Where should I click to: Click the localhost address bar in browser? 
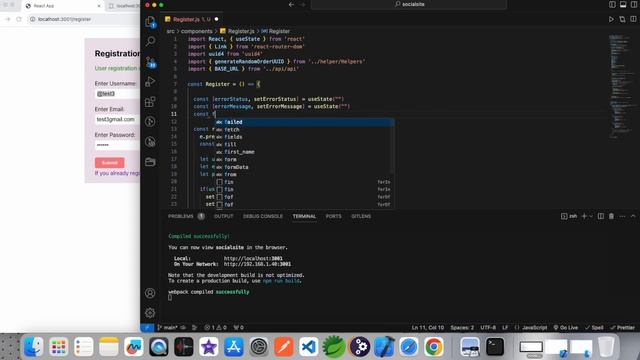pyautogui.click(x=84, y=19)
